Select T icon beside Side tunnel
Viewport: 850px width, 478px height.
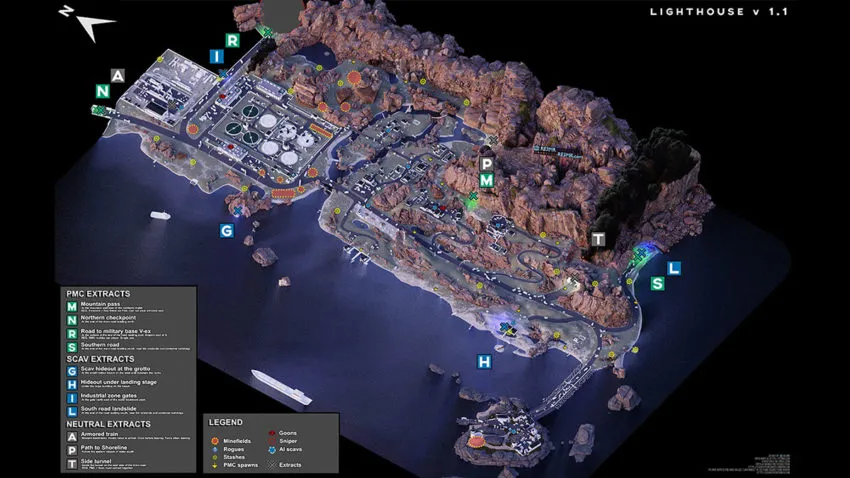(72, 464)
